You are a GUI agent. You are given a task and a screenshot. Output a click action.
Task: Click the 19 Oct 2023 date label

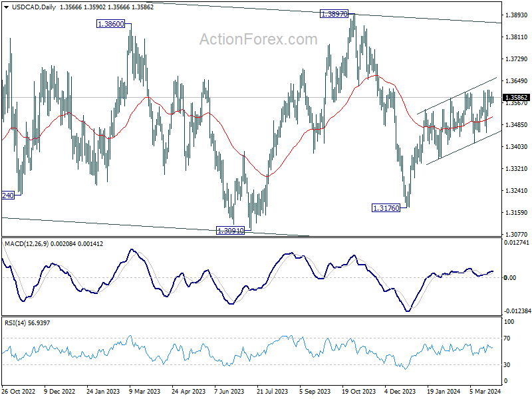358,391
